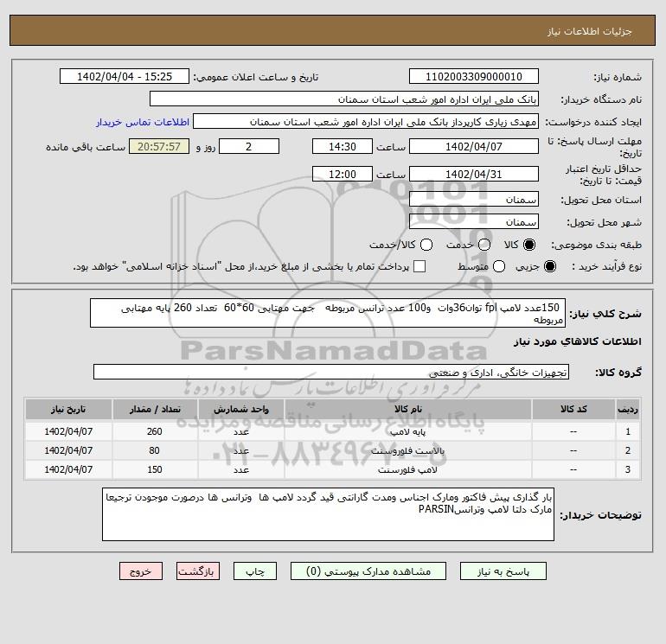Click the ردیف column header

pos(628,409)
